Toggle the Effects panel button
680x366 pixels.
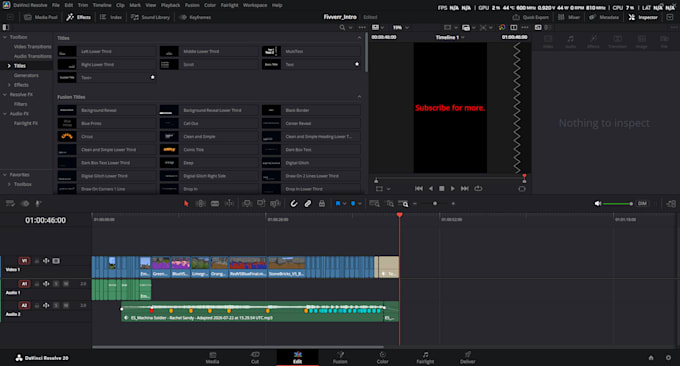point(78,17)
